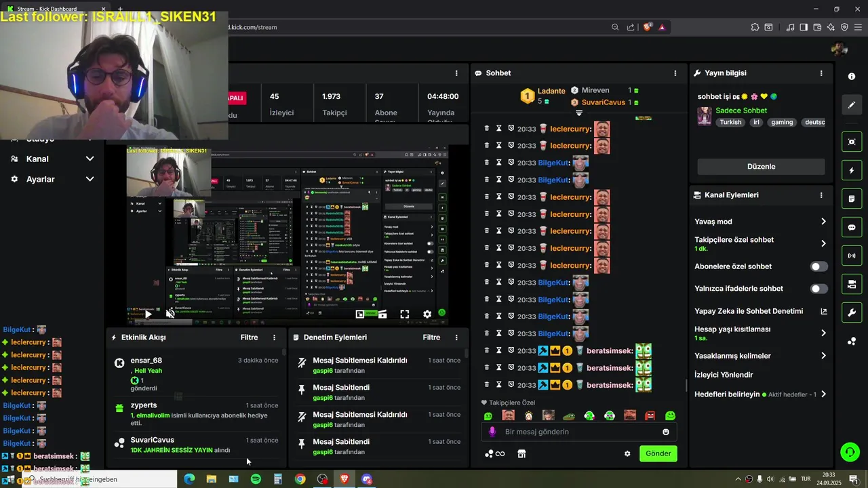Click the lightning bolt sidebar icon

[852, 170]
